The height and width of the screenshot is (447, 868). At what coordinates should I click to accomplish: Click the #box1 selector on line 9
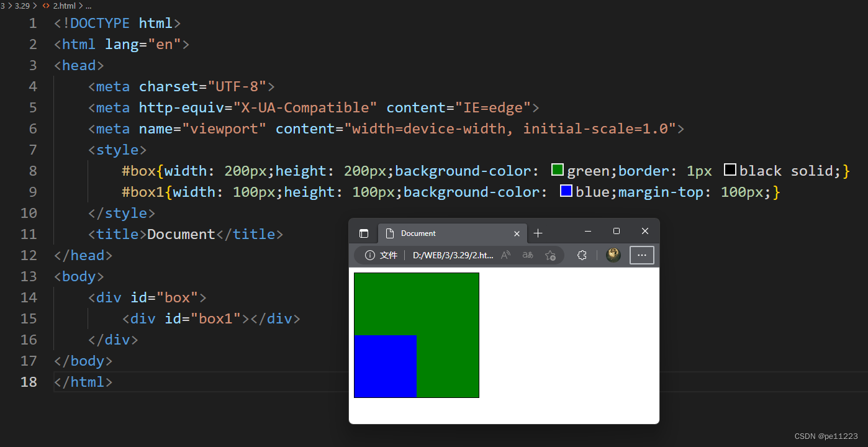coord(143,192)
